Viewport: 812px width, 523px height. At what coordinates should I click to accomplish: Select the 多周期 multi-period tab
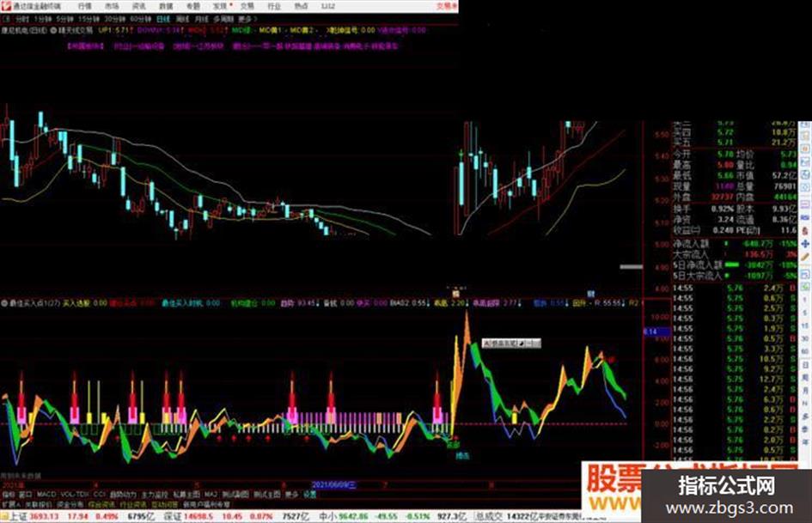click(x=223, y=19)
